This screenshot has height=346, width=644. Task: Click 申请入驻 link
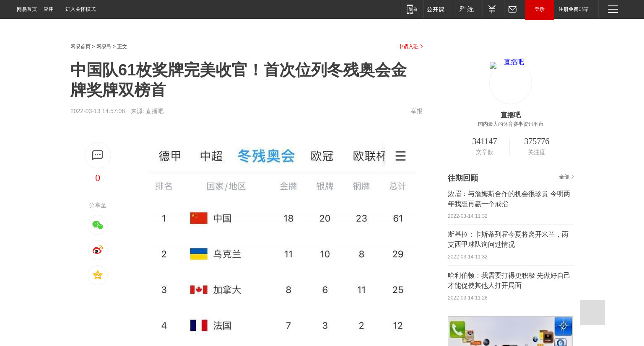point(410,46)
